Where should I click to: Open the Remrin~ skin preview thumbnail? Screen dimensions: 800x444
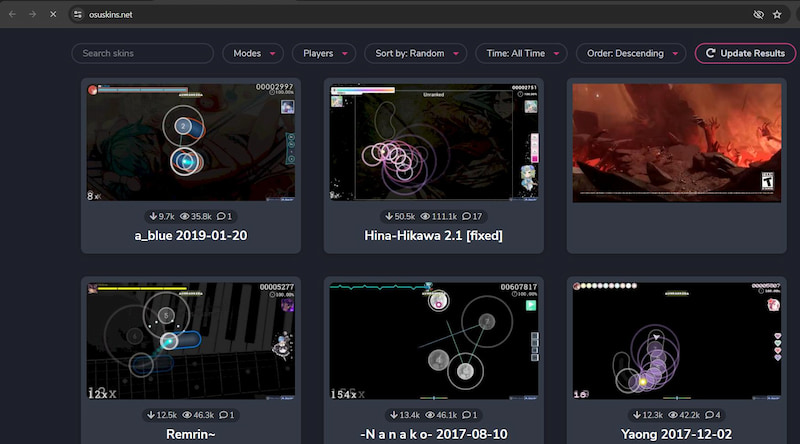click(x=191, y=341)
